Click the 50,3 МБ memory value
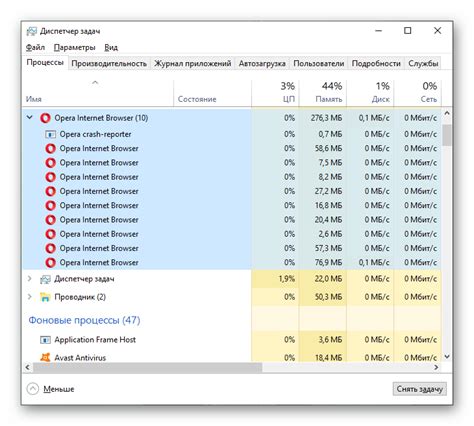This screenshot has height=426, width=474. coord(328,297)
